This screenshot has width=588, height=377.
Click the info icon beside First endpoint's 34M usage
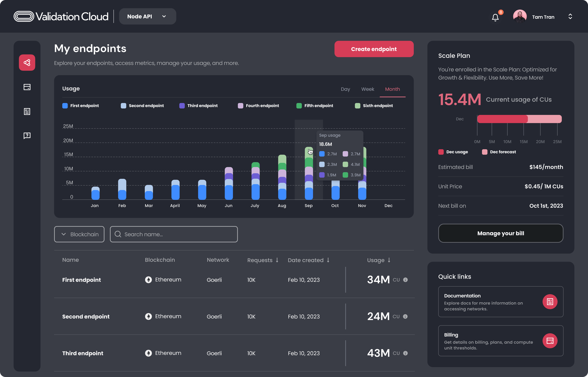[x=406, y=280]
